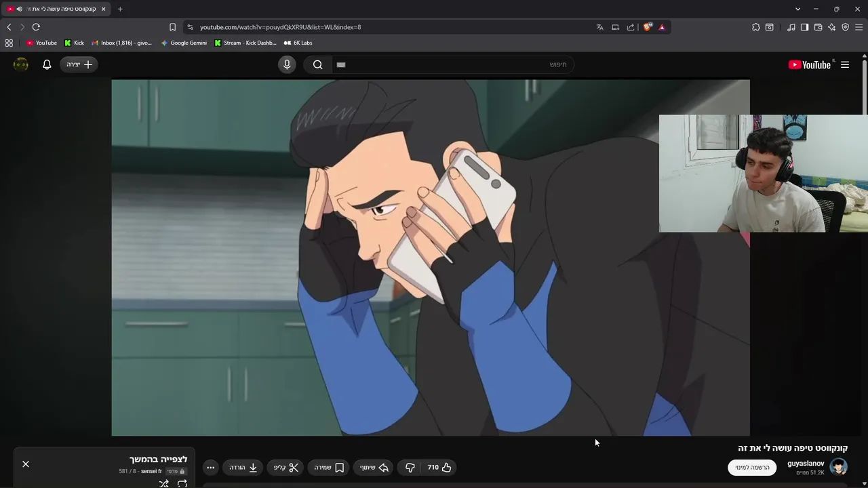Like the video with 710 likes
Screen dimensions: 868x488
pos(439,468)
